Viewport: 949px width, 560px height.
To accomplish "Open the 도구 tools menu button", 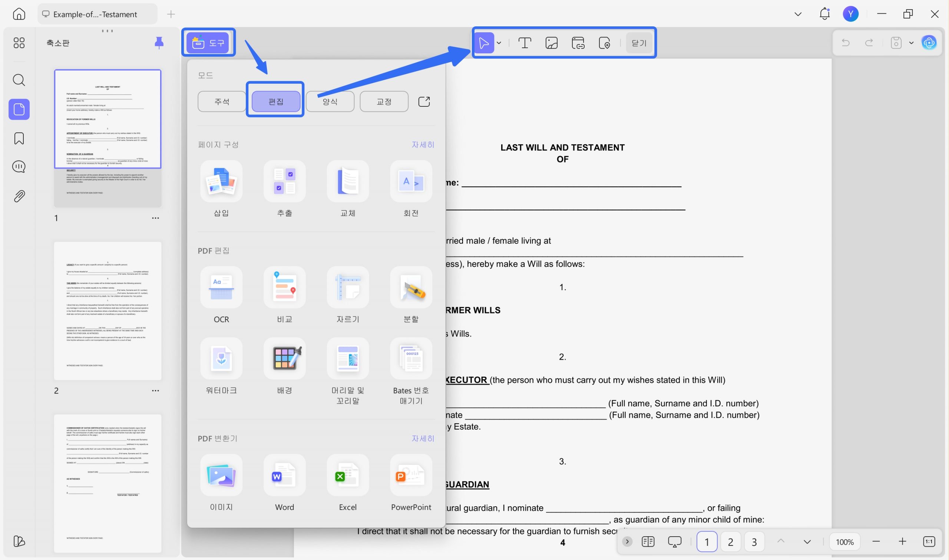I will (208, 43).
